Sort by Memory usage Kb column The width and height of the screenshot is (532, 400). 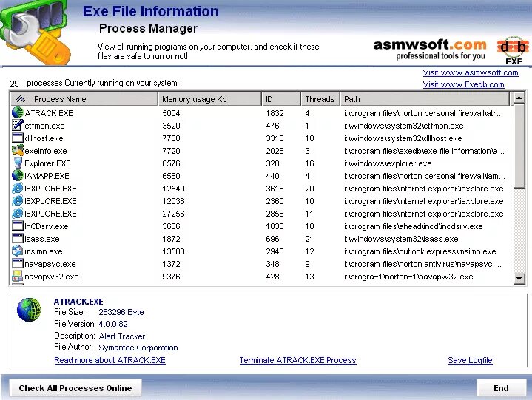(209, 99)
